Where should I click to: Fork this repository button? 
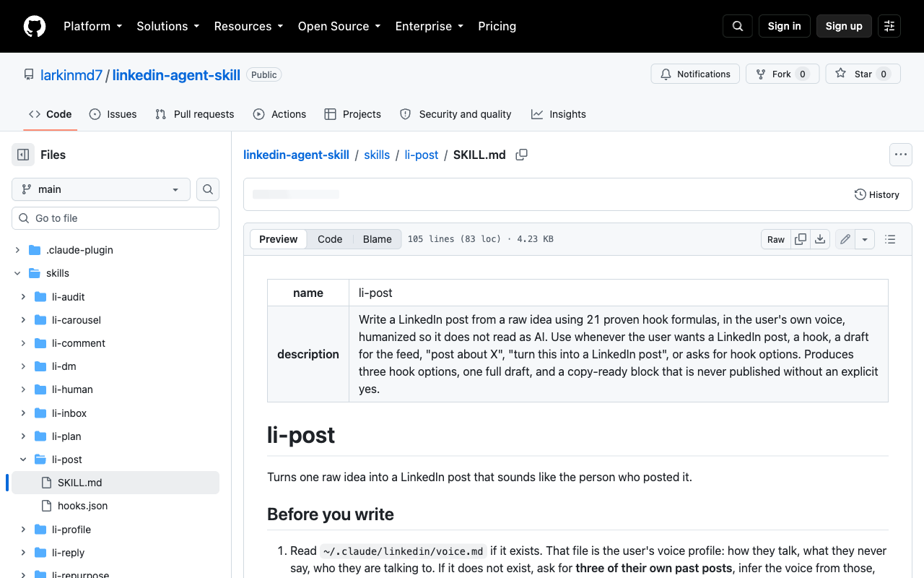(783, 74)
